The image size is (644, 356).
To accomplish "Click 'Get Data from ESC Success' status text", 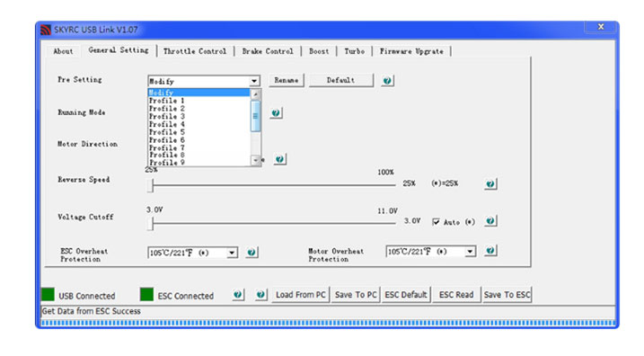I will point(92,311).
